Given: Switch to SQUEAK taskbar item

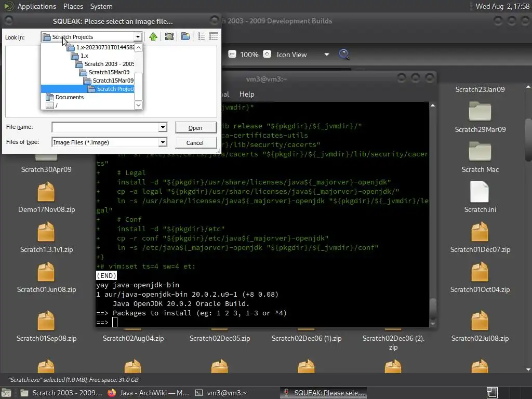Looking at the screenshot, I should pos(323,393).
